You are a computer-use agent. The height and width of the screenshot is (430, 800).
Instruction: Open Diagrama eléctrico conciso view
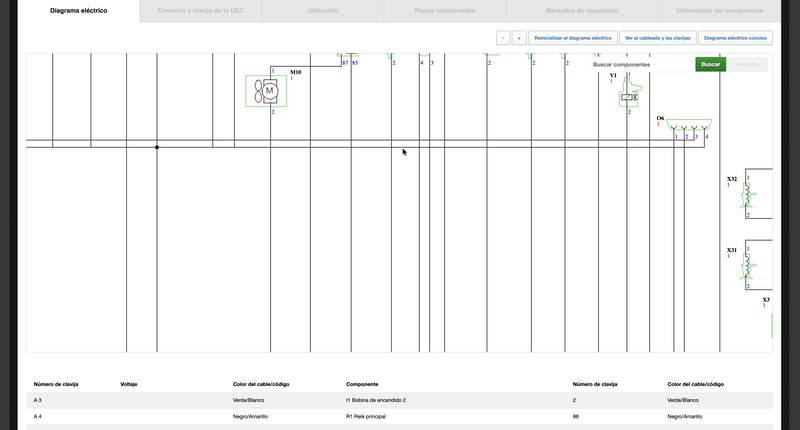[x=735, y=38]
